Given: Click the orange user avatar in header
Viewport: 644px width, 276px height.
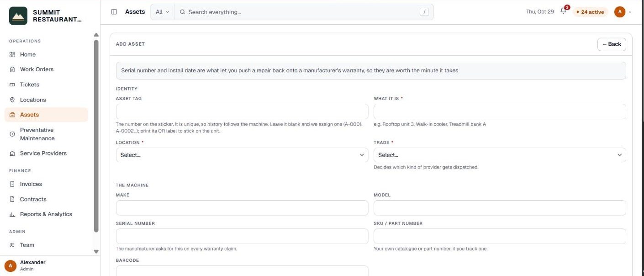Looking at the screenshot, I should 620,12.
